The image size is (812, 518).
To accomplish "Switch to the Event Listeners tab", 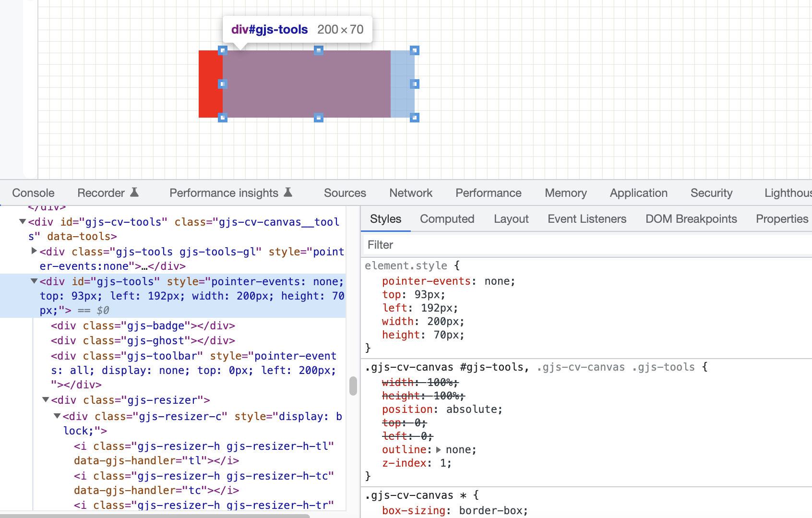I will [586, 219].
